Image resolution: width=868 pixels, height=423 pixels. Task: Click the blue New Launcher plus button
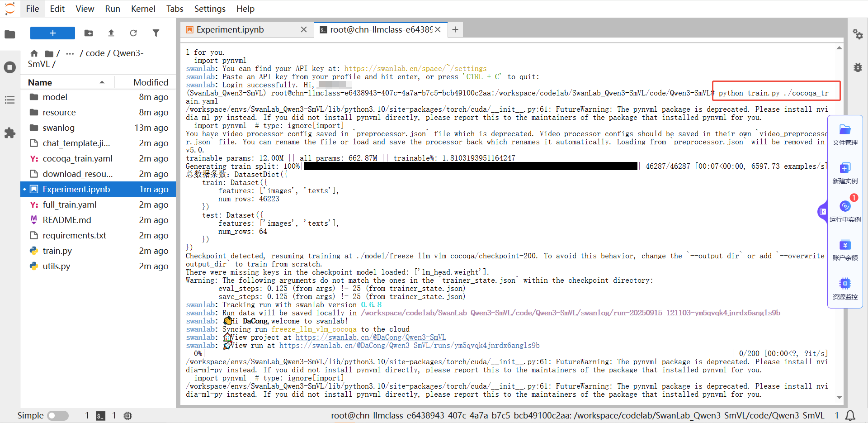52,33
